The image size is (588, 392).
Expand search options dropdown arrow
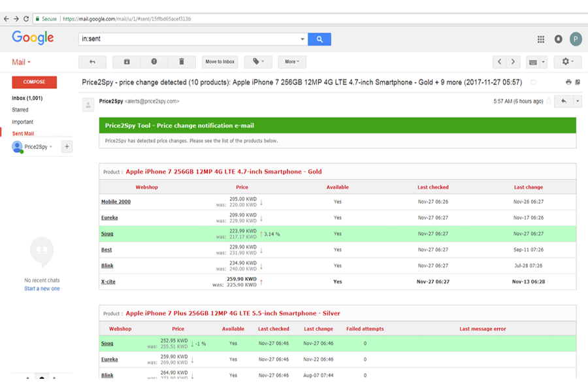coord(302,39)
